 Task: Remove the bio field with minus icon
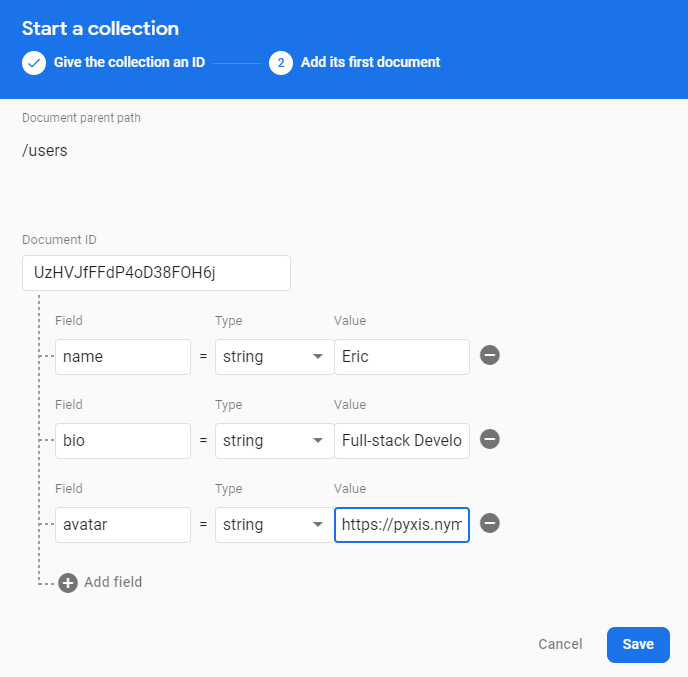(490, 440)
